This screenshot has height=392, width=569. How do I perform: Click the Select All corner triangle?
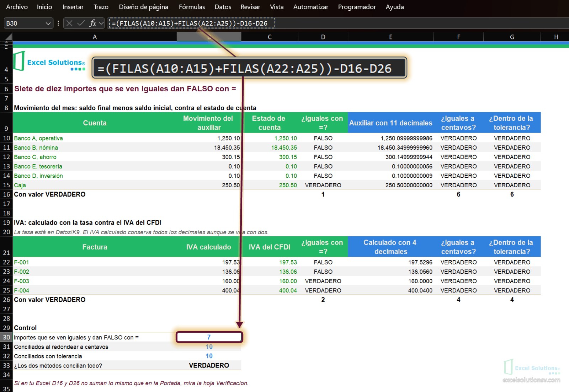pos(9,37)
